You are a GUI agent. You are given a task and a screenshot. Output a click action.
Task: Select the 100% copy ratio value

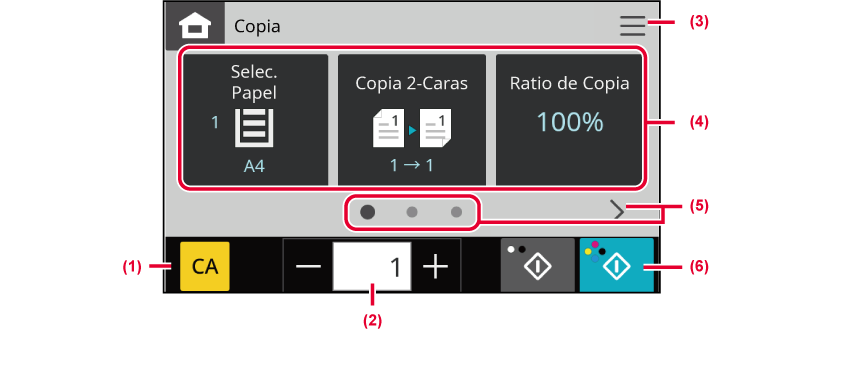pyautogui.click(x=570, y=123)
